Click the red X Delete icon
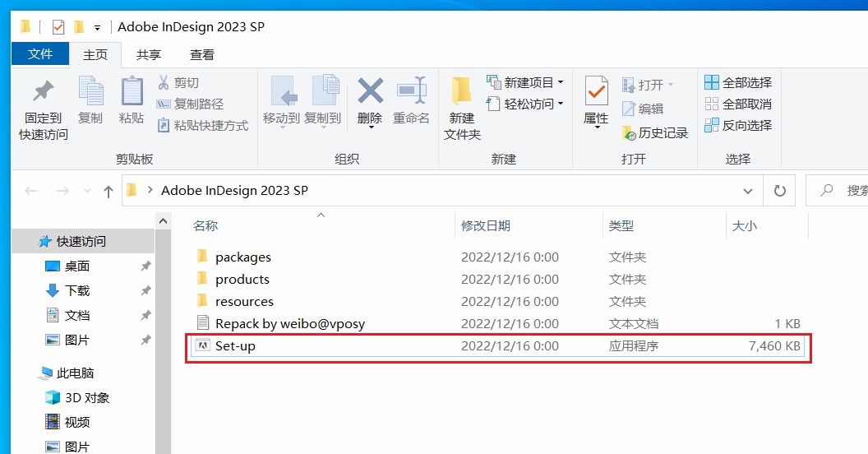The height and width of the screenshot is (454, 868). pos(370,91)
